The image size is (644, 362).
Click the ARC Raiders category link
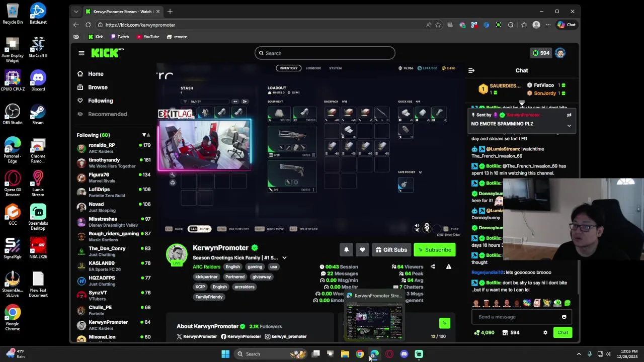click(x=206, y=267)
